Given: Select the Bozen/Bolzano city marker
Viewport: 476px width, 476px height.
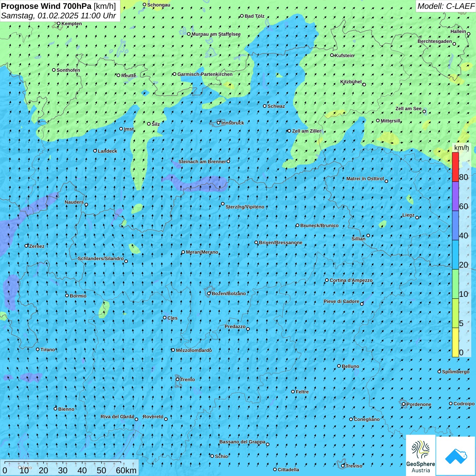Looking at the screenshot, I should click(209, 293).
